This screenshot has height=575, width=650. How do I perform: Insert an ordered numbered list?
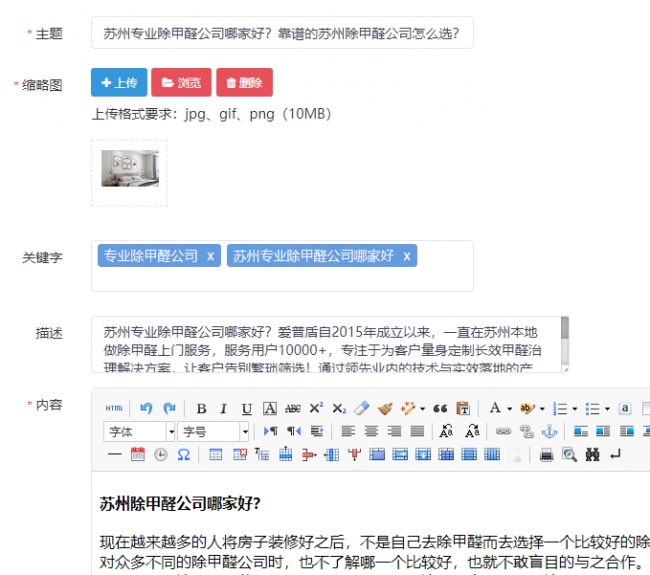point(560,409)
